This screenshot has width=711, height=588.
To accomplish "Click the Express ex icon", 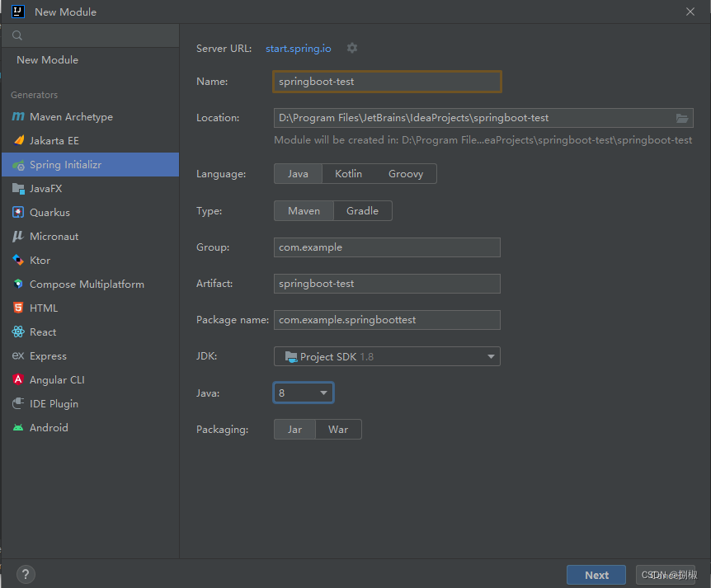I will coord(18,356).
